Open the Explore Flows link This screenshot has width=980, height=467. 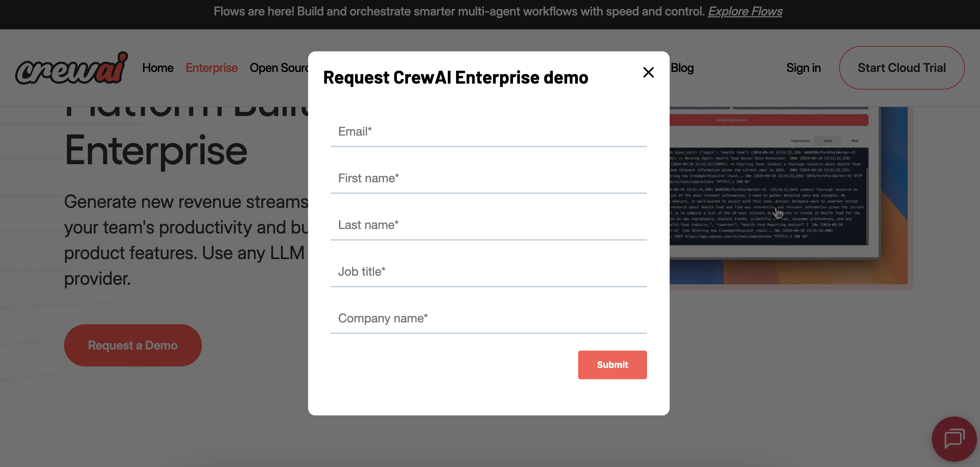coord(745,11)
